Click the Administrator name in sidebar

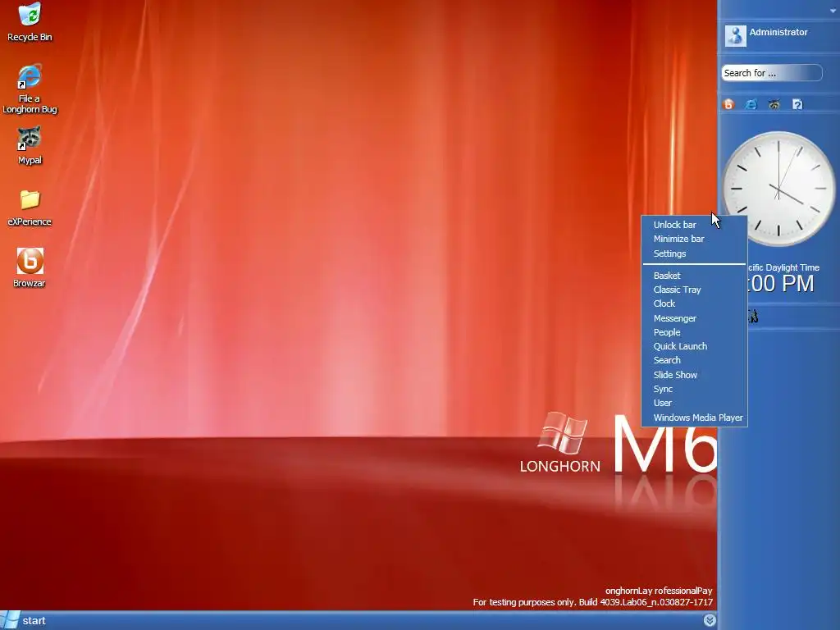tap(778, 32)
